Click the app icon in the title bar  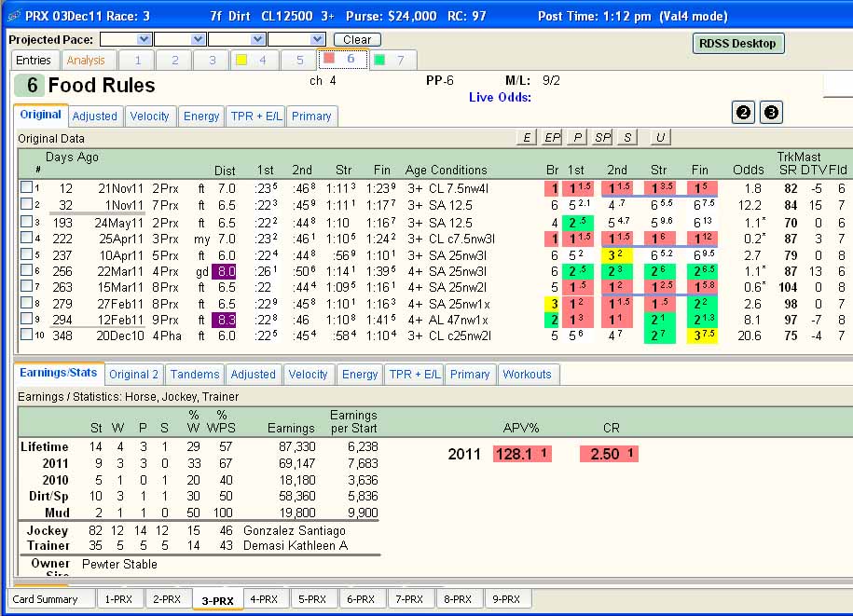[x=14, y=16]
